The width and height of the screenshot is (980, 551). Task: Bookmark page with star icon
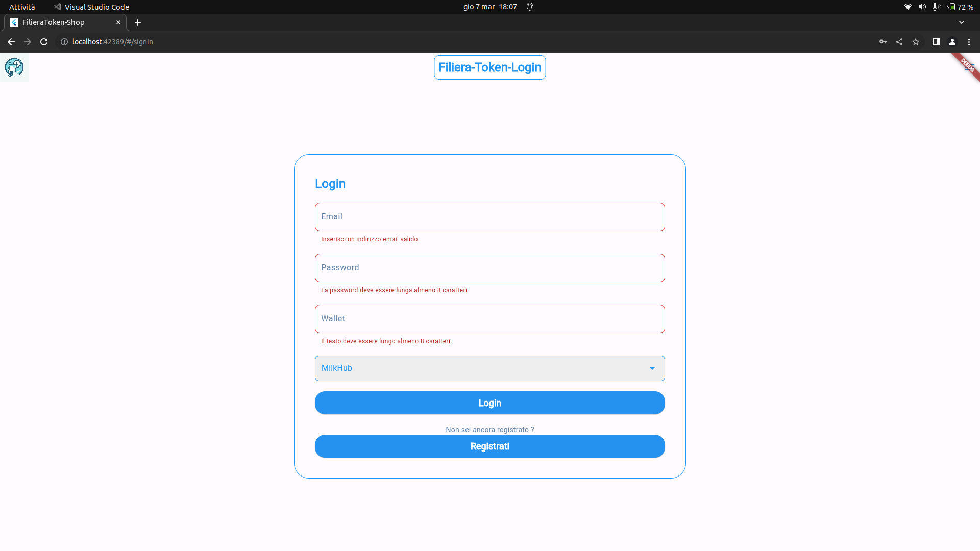916,42
